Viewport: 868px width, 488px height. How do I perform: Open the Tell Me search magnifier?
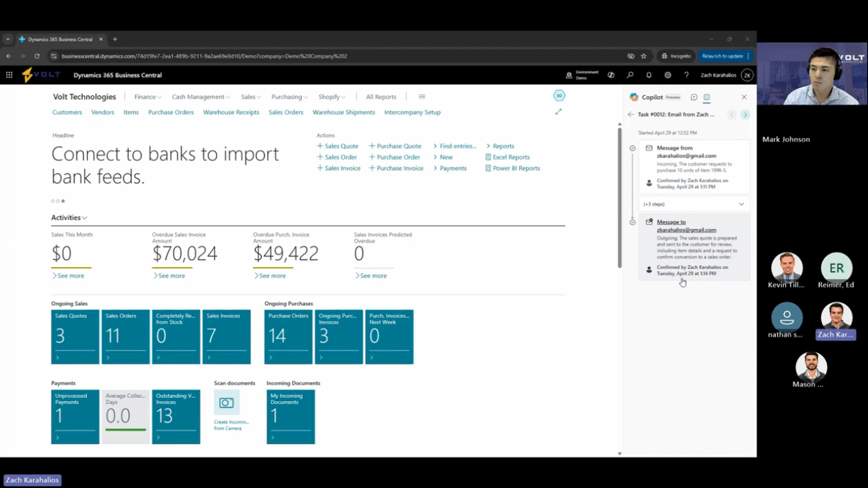[630, 75]
